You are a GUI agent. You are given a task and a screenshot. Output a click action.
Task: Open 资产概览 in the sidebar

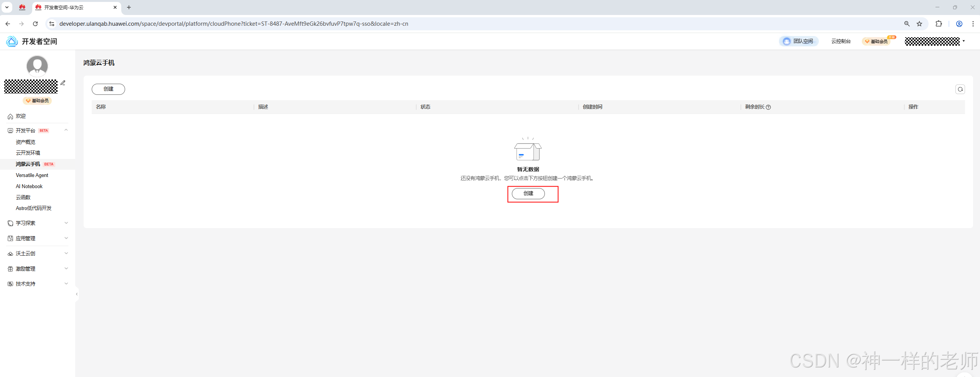[x=26, y=142]
